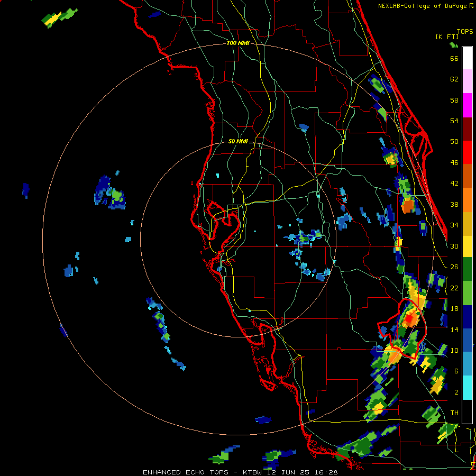Click the '50' scale value on legend
The width and height of the screenshot is (476, 476).
click(x=454, y=141)
